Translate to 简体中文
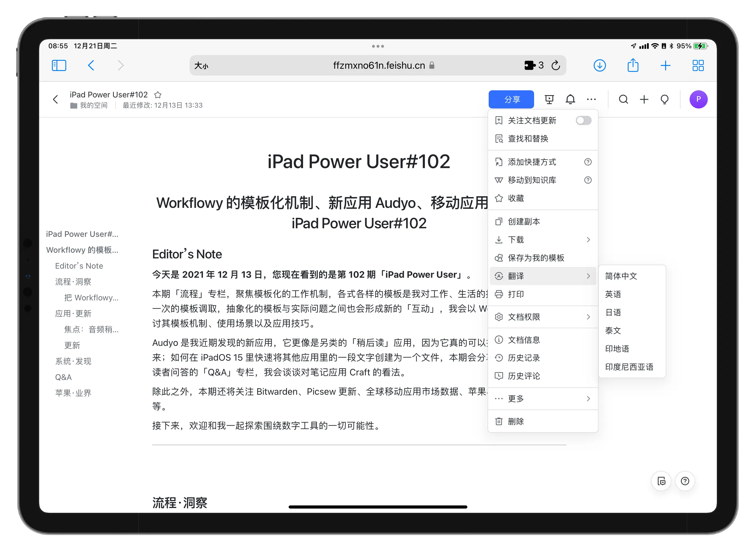This screenshot has width=756, height=552. click(x=632, y=276)
